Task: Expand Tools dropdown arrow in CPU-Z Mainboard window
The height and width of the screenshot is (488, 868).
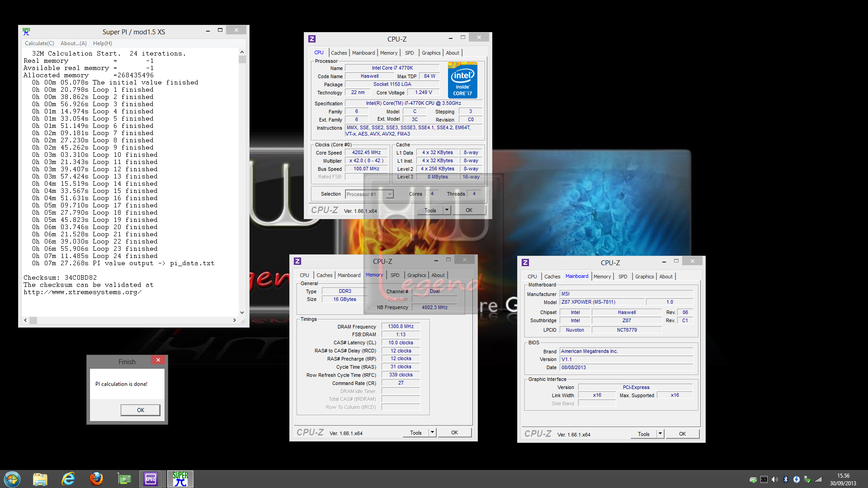Action: click(x=660, y=434)
